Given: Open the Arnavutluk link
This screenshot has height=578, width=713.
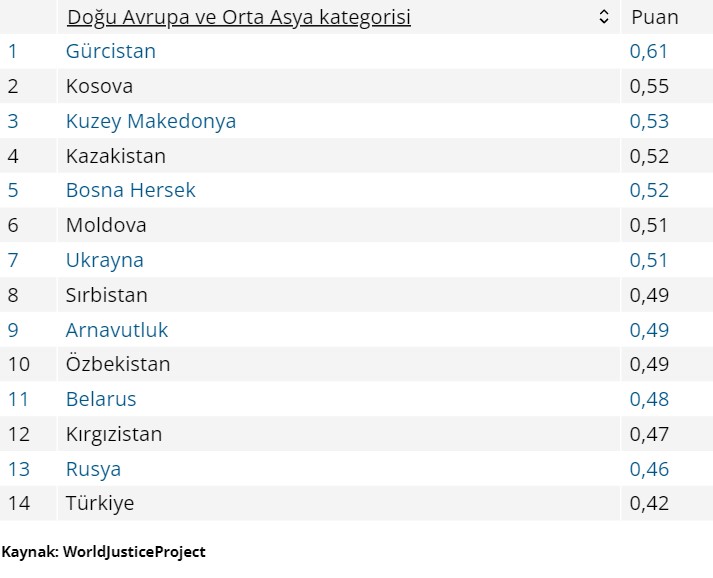Looking at the screenshot, I should [117, 329].
